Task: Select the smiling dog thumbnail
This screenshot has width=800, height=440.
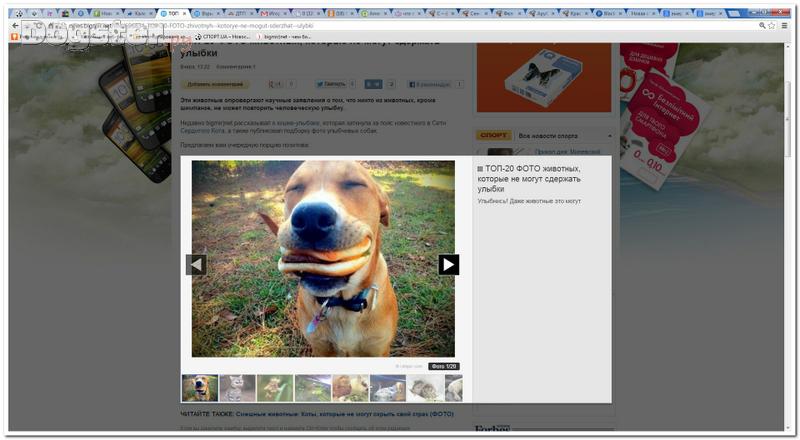Action: [200, 388]
